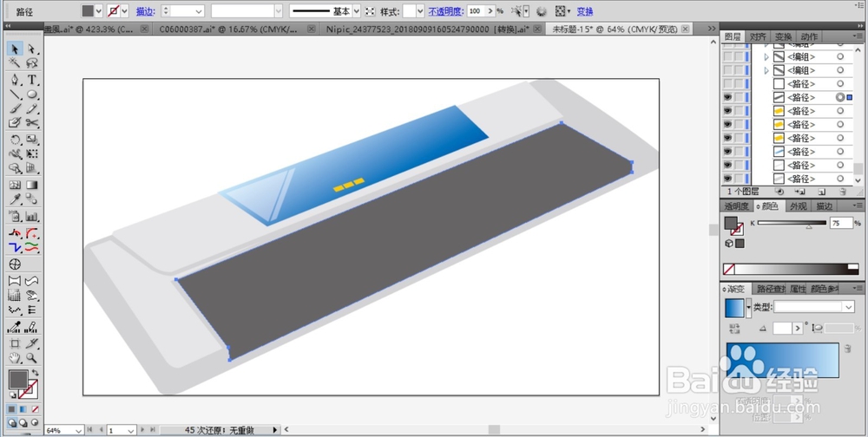
Task: Open stroke weight dropdown
Action: click(x=198, y=11)
